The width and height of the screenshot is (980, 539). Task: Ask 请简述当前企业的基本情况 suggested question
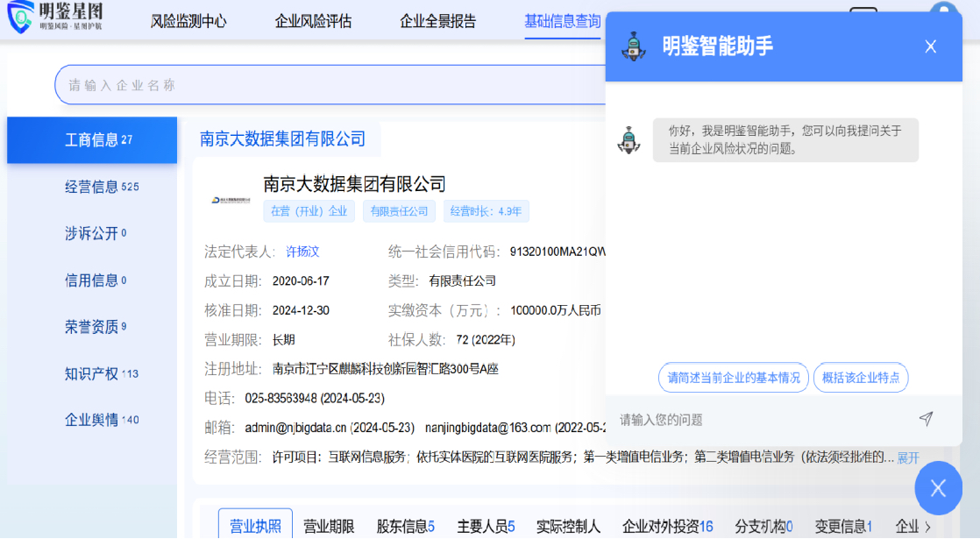(733, 378)
